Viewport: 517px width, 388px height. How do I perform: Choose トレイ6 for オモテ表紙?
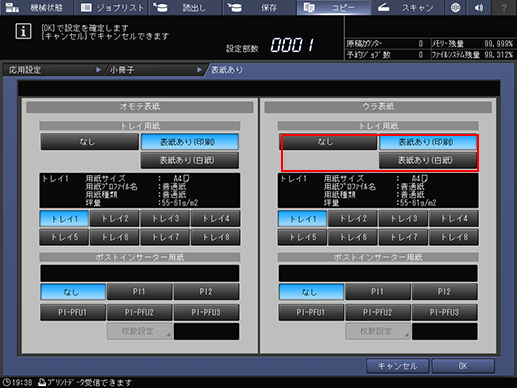[x=115, y=237]
